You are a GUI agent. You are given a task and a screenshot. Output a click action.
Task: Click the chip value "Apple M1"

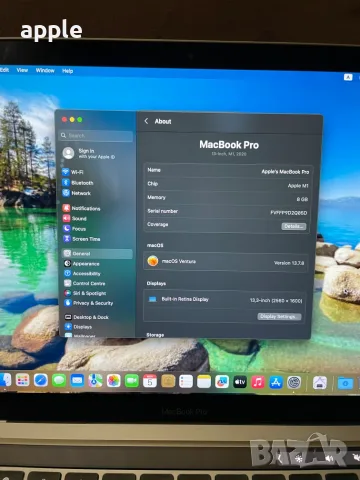coord(298,186)
